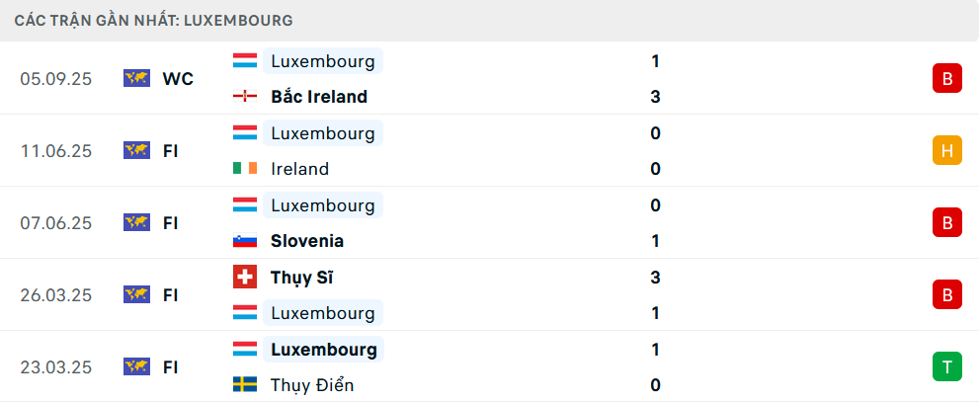Click the red B badge for Slovenia match
Screen dimensions: 980x402
946,223
